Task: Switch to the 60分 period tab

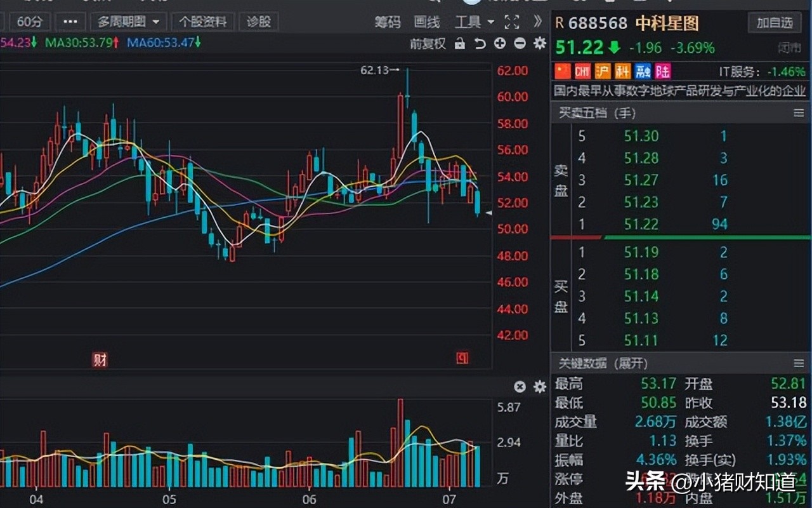Action: tap(29, 21)
